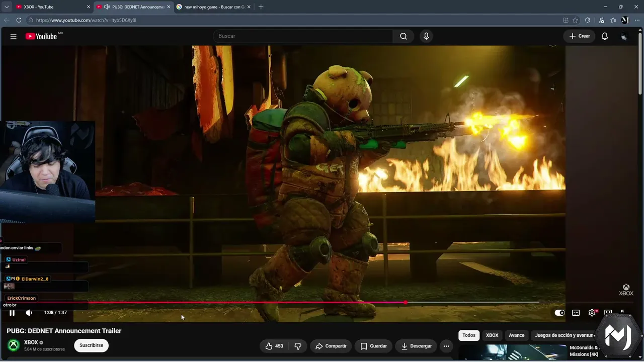Close the XBOX - YouTube tab
644x362 pixels.
(89, 7)
